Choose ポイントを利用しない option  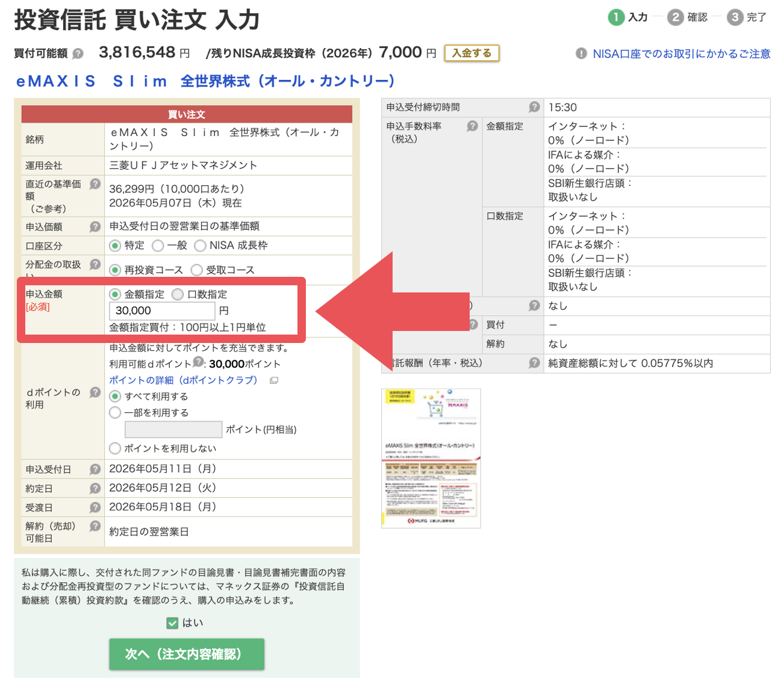115,448
